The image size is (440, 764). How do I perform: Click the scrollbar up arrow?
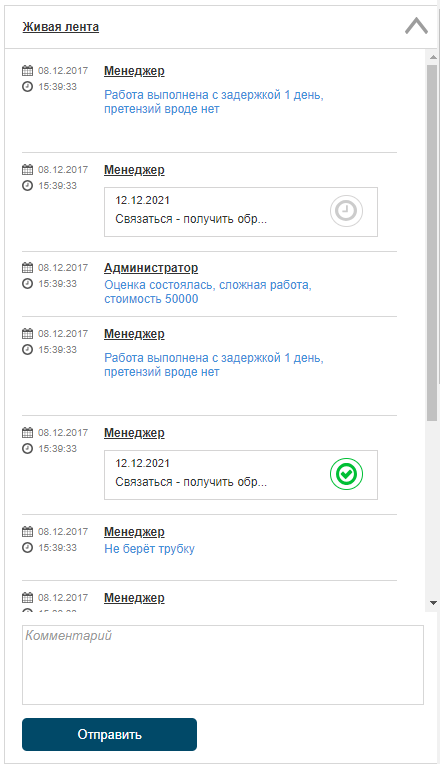tap(433, 57)
